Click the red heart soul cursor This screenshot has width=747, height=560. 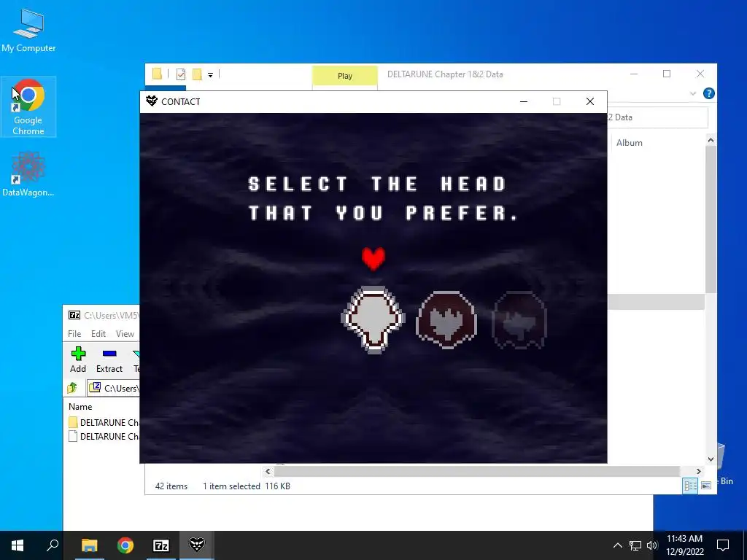coord(373,259)
